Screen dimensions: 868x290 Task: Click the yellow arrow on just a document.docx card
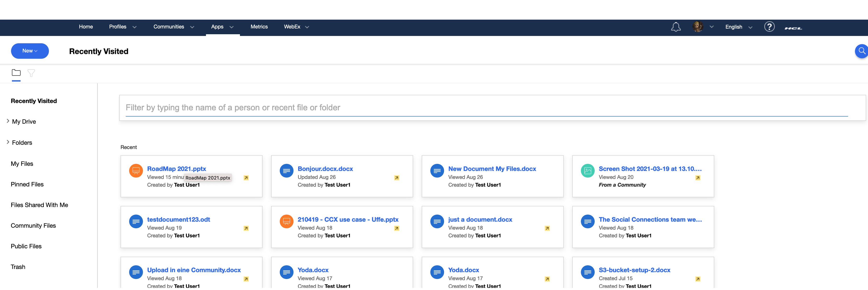pyautogui.click(x=548, y=229)
